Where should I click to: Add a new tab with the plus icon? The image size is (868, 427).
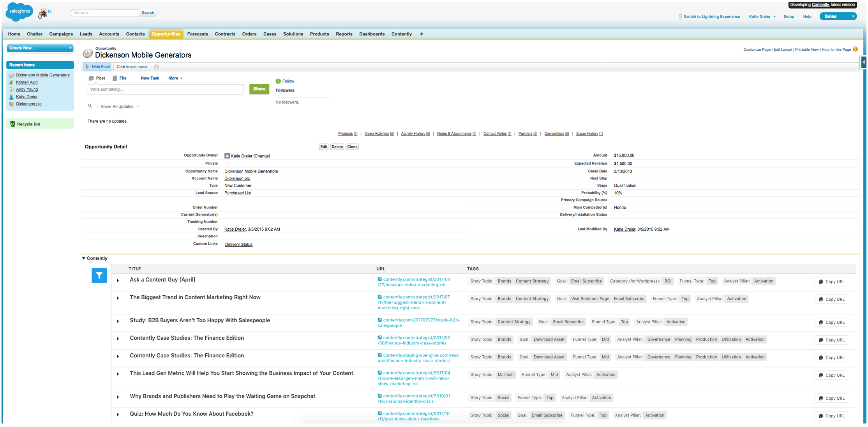422,34
